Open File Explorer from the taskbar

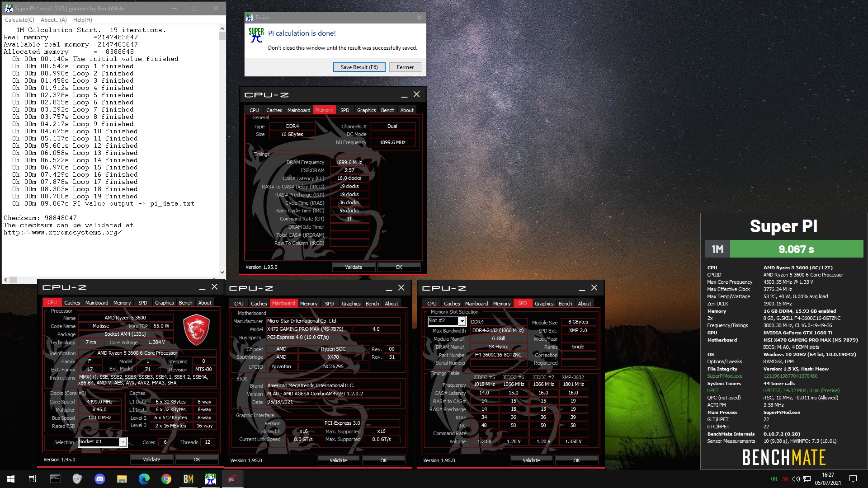[122, 479]
